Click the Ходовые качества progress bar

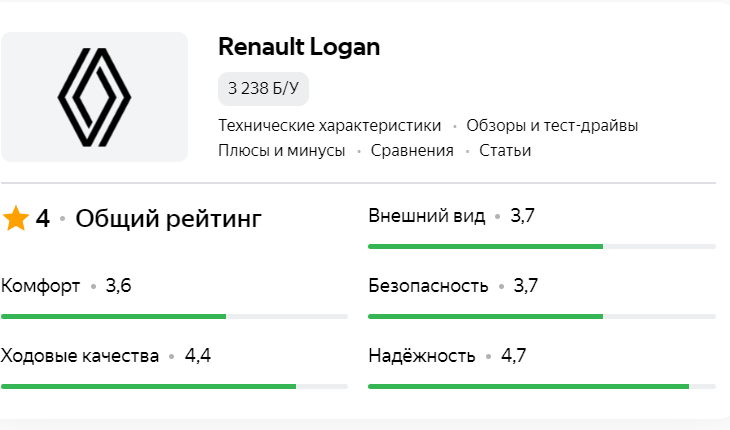(x=175, y=386)
